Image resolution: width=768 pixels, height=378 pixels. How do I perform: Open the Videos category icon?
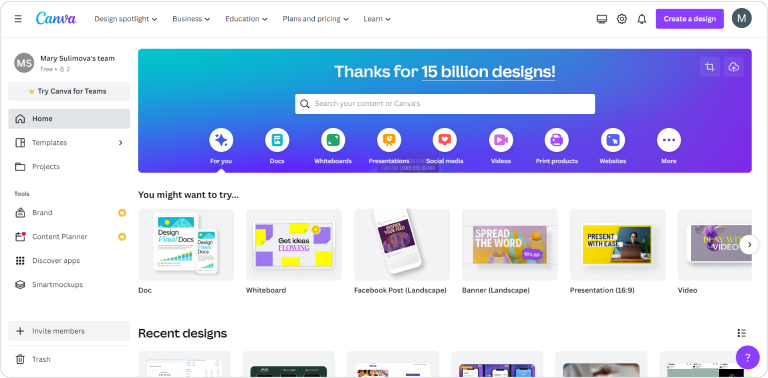pyautogui.click(x=501, y=140)
